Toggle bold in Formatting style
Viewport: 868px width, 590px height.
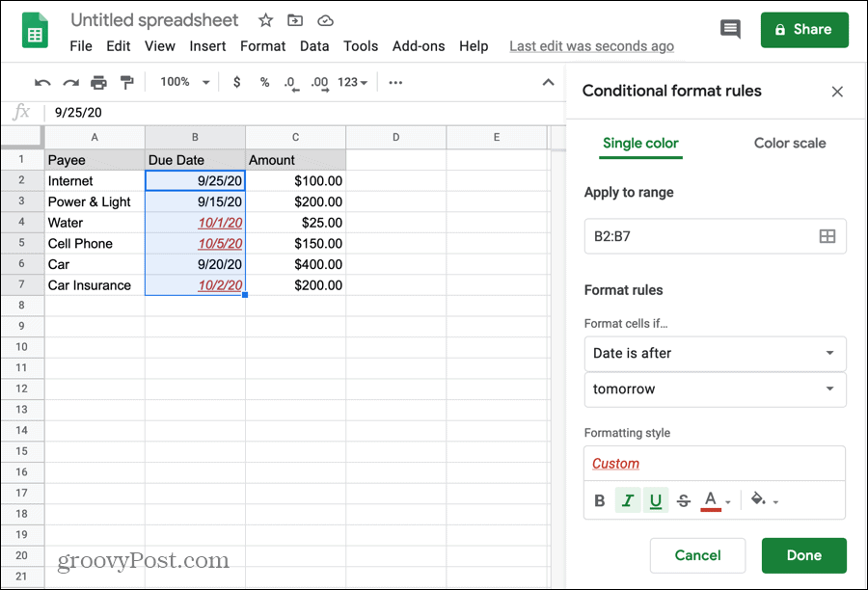tap(599, 500)
